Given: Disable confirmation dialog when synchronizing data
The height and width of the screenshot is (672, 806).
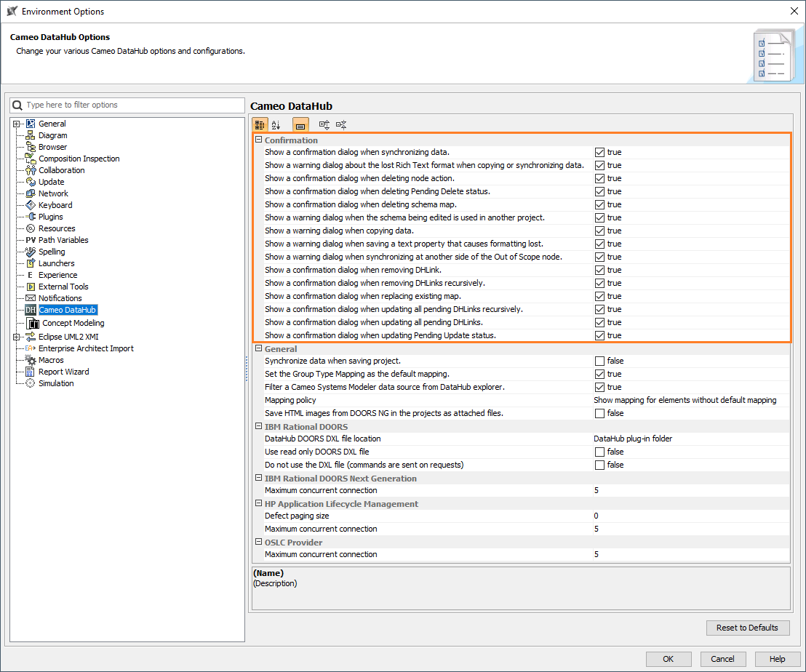Looking at the screenshot, I should [x=599, y=152].
